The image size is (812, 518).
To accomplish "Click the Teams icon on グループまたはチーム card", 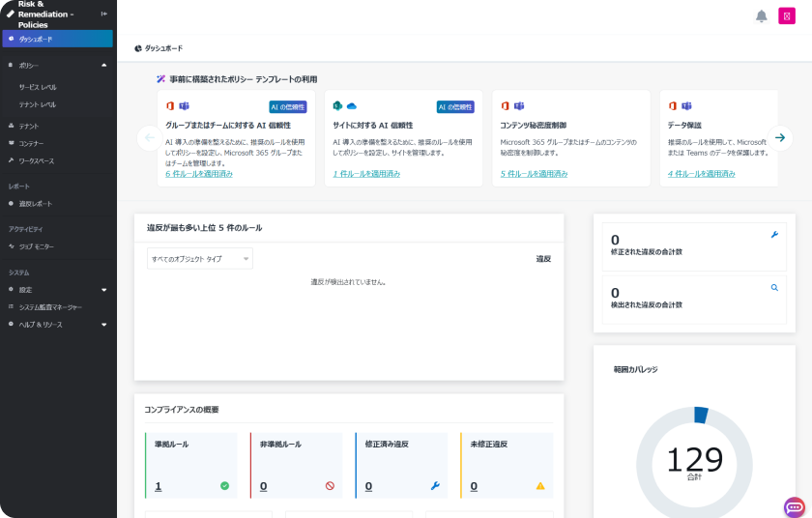I will click(x=184, y=106).
